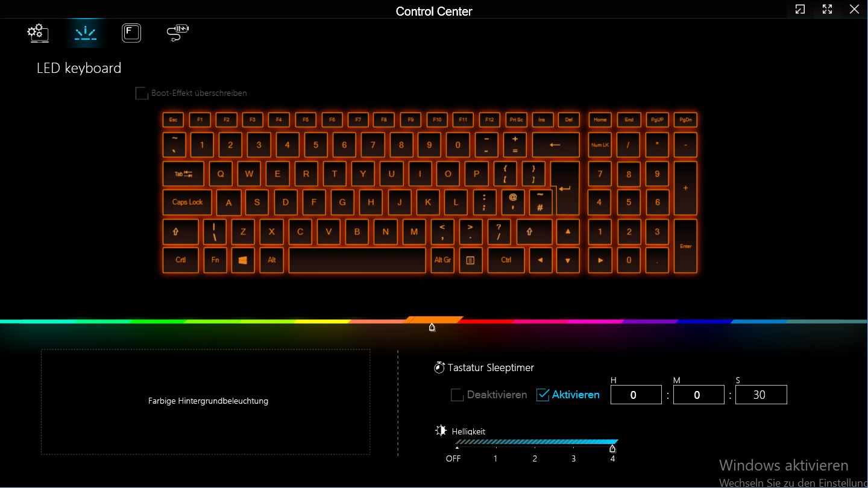The height and width of the screenshot is (488, 868).
Task: Click the seconds field showing 30
Action: click(x=761, y=395)
